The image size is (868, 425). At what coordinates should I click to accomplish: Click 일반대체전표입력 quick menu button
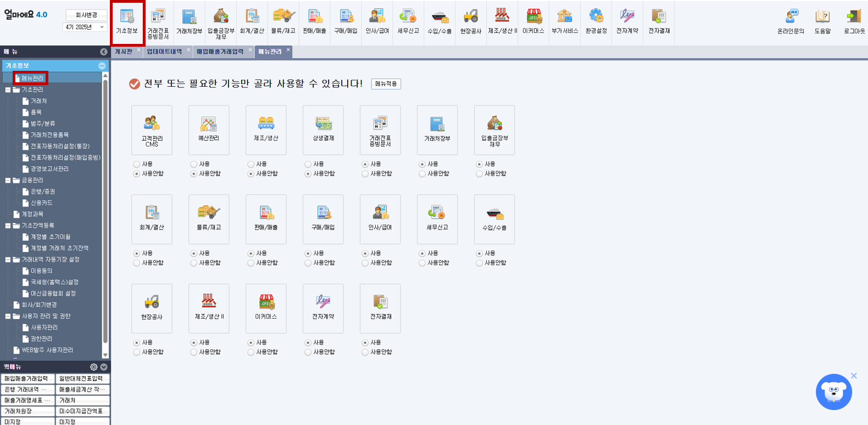pos(83,379)
